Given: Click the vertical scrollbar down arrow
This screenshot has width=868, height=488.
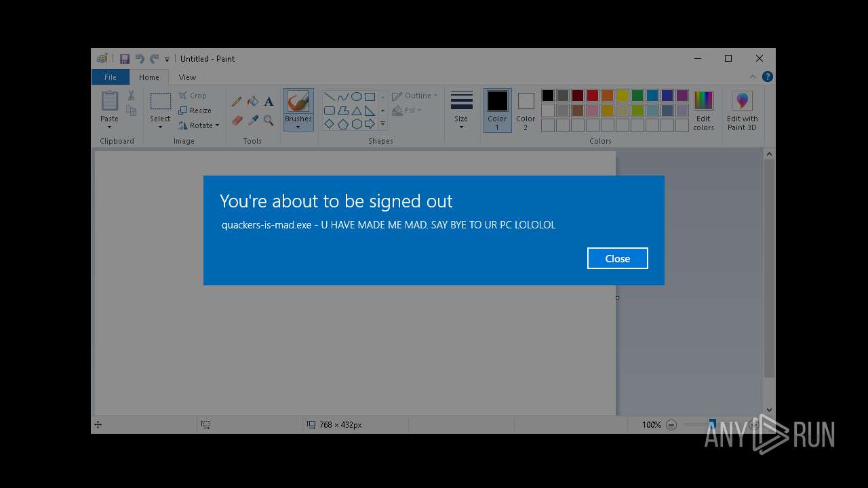Looking at the screenshot, I should click(769, 409).
